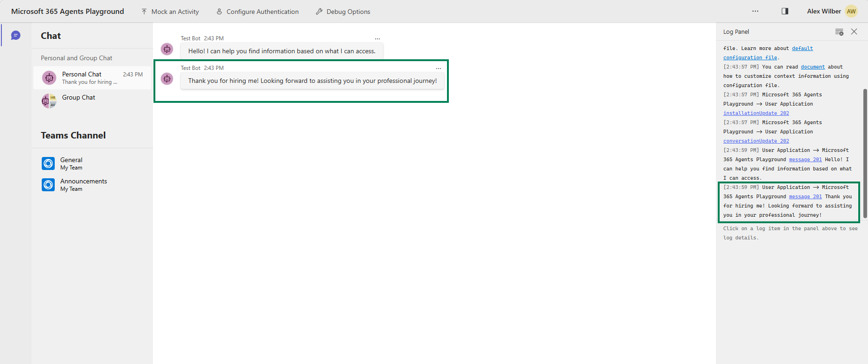Toggle the side panel layout icon

click(785, 11)
